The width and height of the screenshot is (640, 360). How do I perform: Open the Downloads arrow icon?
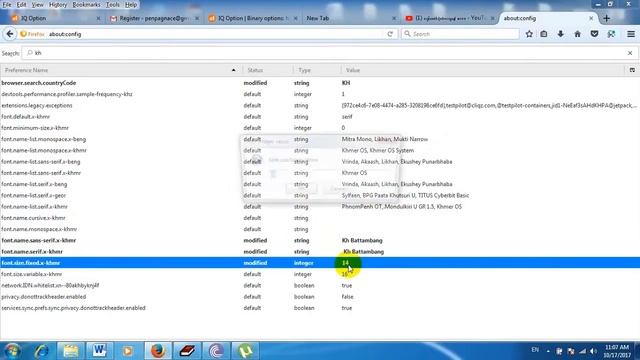point(560,34)
